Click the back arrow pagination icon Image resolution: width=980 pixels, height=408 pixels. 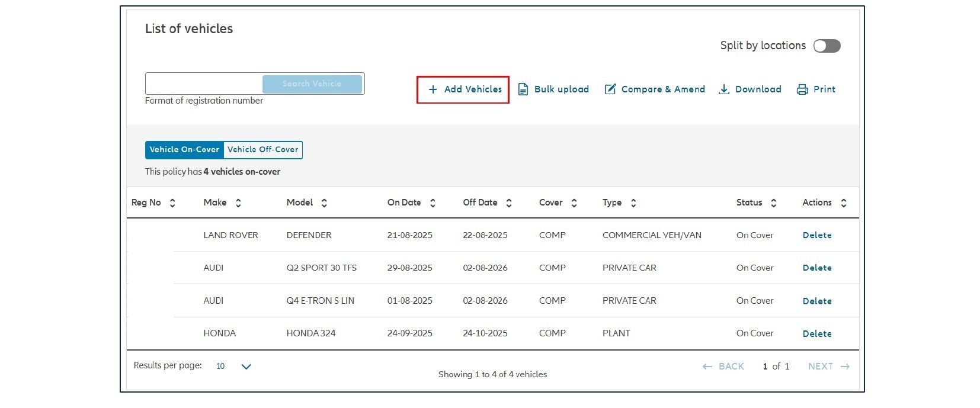[x=707, y=367]
